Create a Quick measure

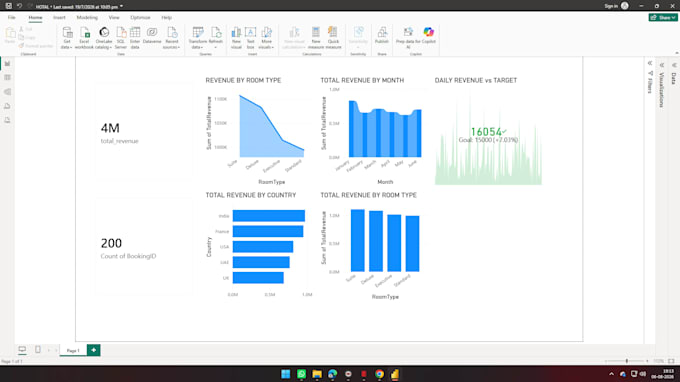coord(333,38)
